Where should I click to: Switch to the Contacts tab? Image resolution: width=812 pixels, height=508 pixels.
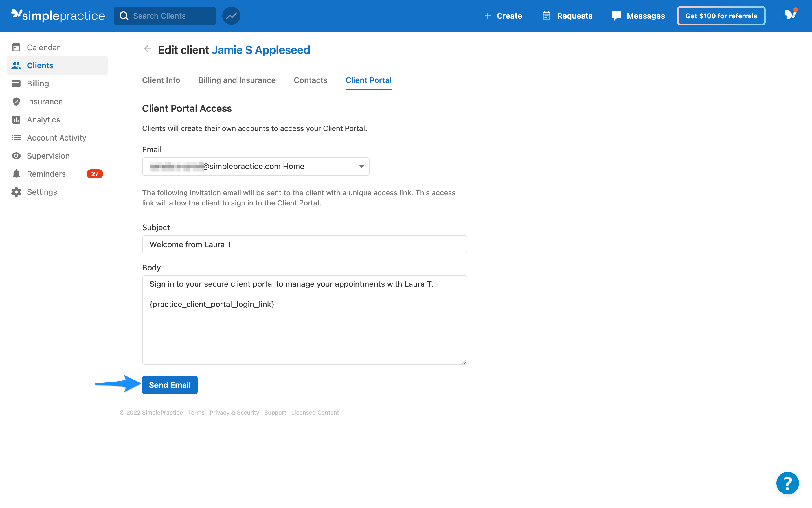(310, 80)
